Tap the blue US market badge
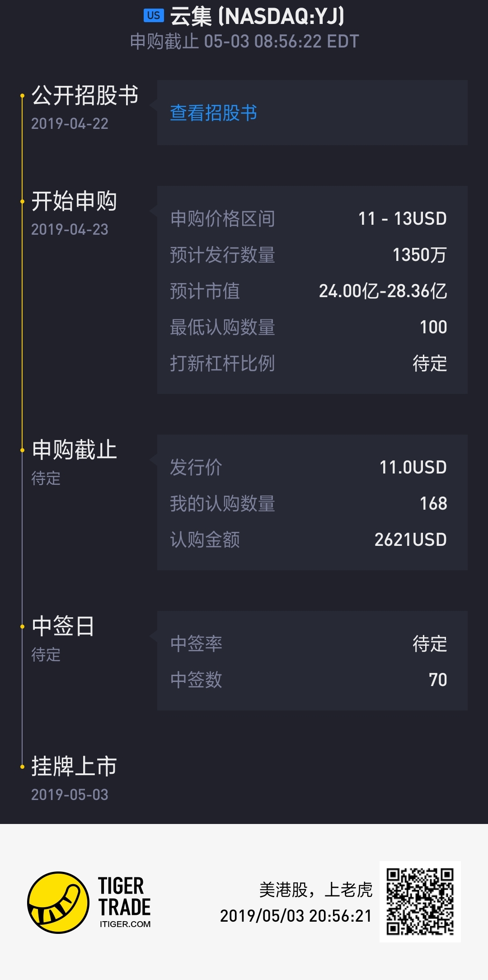The width and height of the screenshot is (488, 980). click(x=154, y=15)
